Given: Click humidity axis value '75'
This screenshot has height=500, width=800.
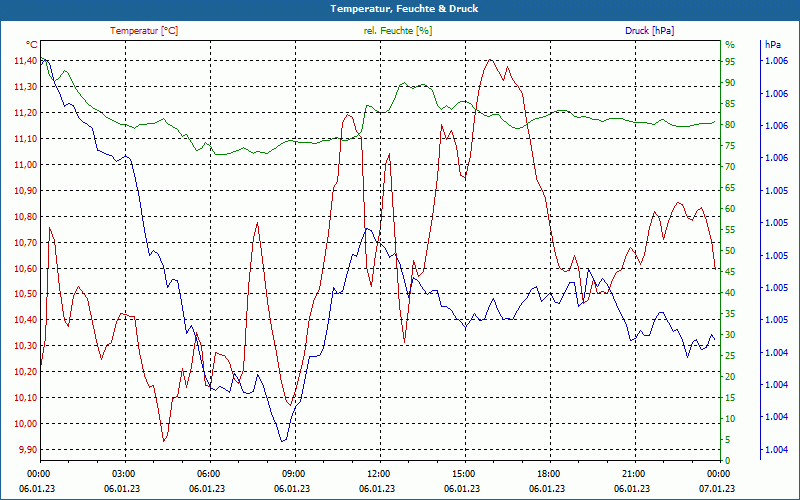Looking at the screenshot, I should click(x=730, y=146).
